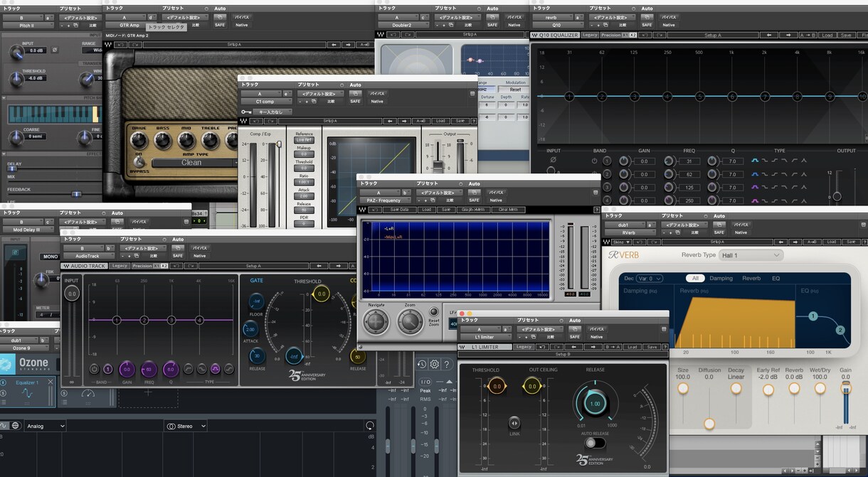Image resolution: width=868 pixels, height=477 pixels.
Task: Toggle GTR Amp Bypass switch
Action: [139, 161]
